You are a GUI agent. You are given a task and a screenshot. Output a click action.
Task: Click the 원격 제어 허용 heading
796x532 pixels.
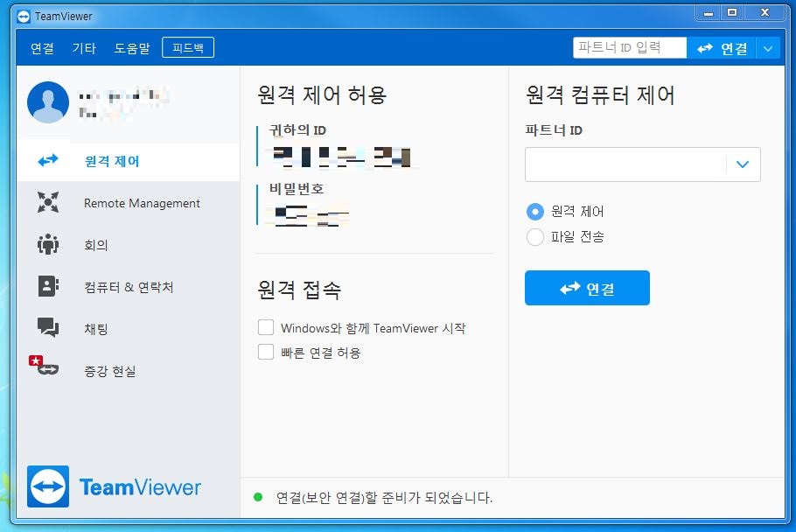coord(322,94)
